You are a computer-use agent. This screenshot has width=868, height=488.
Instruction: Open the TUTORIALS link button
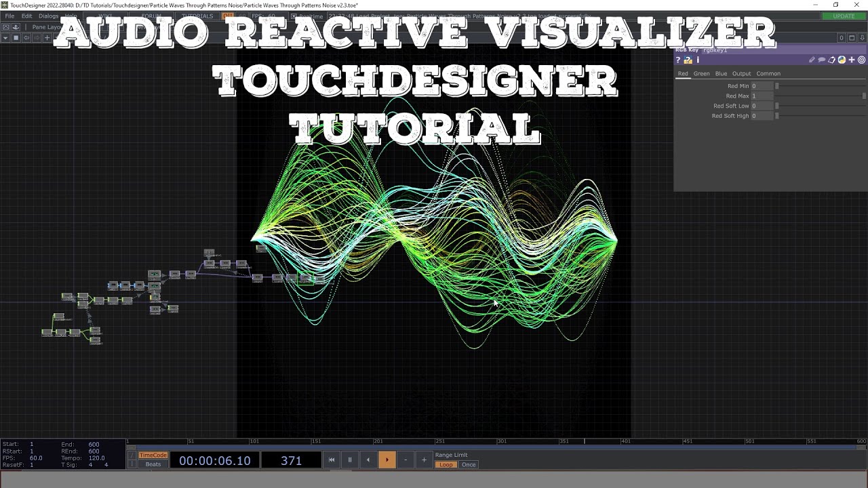click(197, 16)
